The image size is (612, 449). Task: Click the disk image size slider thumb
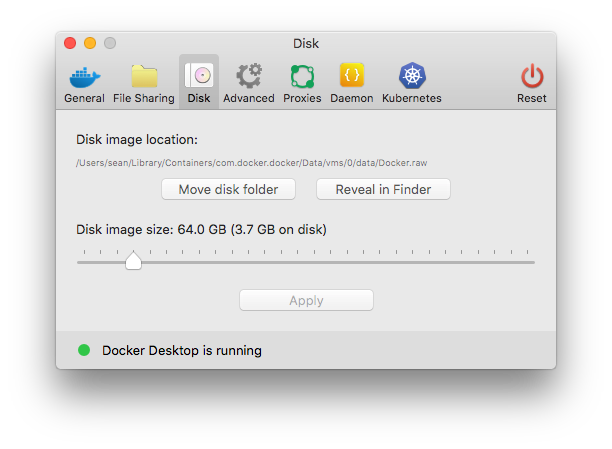(133, 260)
